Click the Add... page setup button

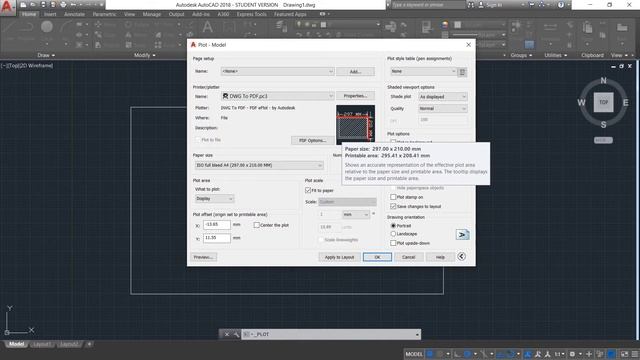point(355,71)
